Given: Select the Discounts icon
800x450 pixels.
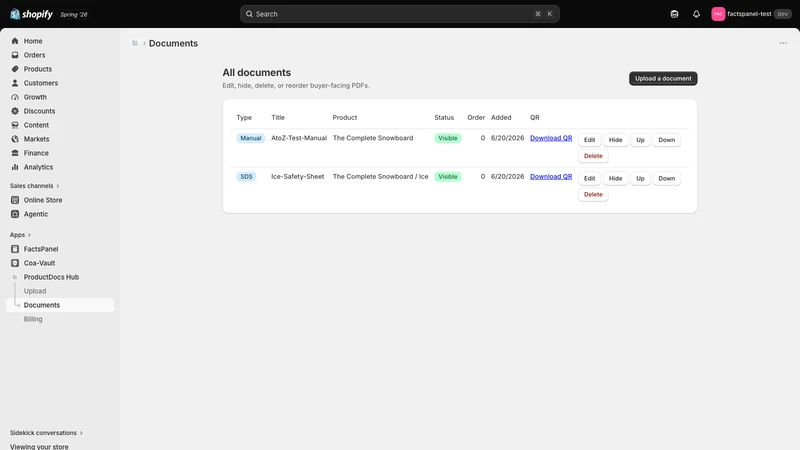Looking at the screenshot, I should pos(15,111).
